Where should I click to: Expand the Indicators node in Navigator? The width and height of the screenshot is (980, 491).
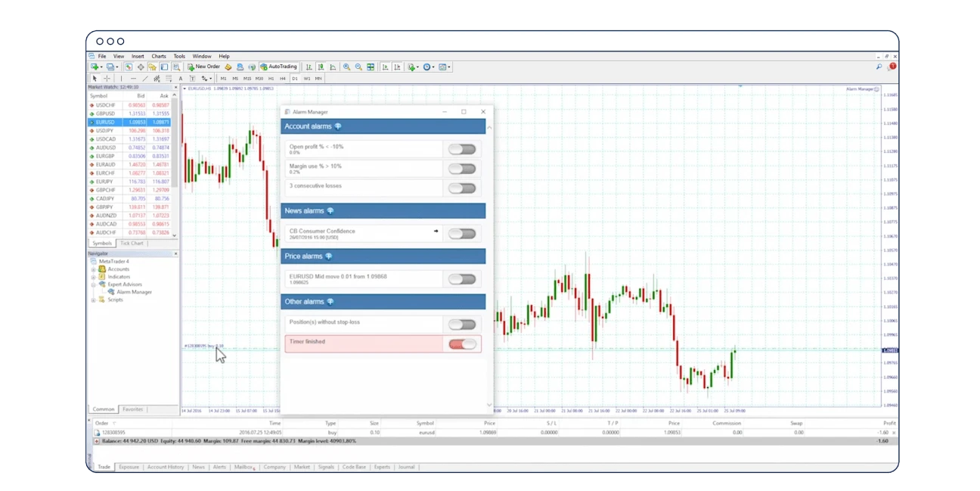[x=94, y=277]
